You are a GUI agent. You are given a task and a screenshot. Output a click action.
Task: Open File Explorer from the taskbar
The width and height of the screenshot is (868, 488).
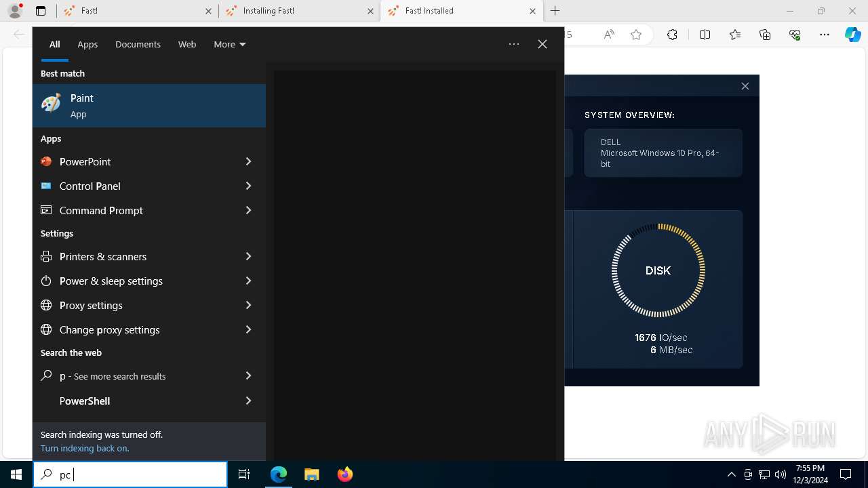[x=311, y=474]
